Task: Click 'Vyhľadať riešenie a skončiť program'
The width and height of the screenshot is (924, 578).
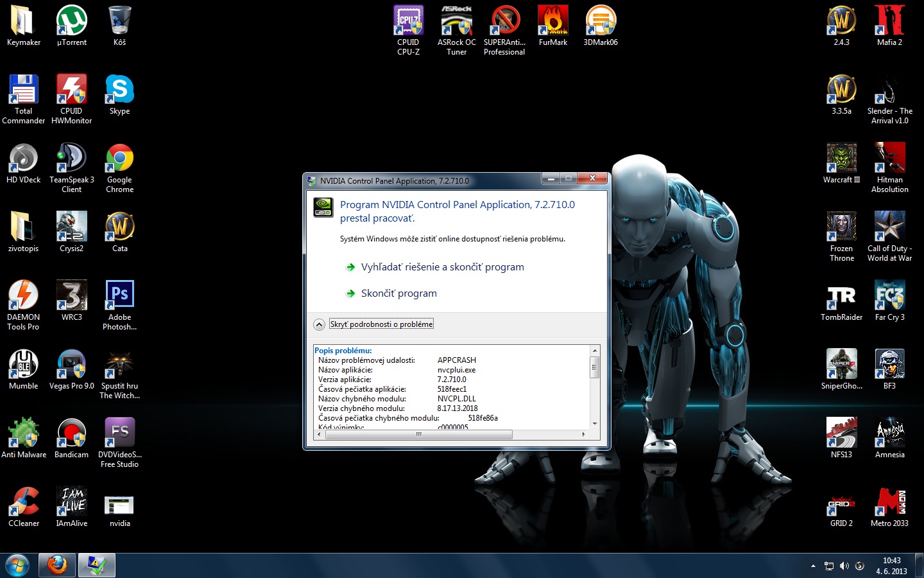Action: coord(442,267)
